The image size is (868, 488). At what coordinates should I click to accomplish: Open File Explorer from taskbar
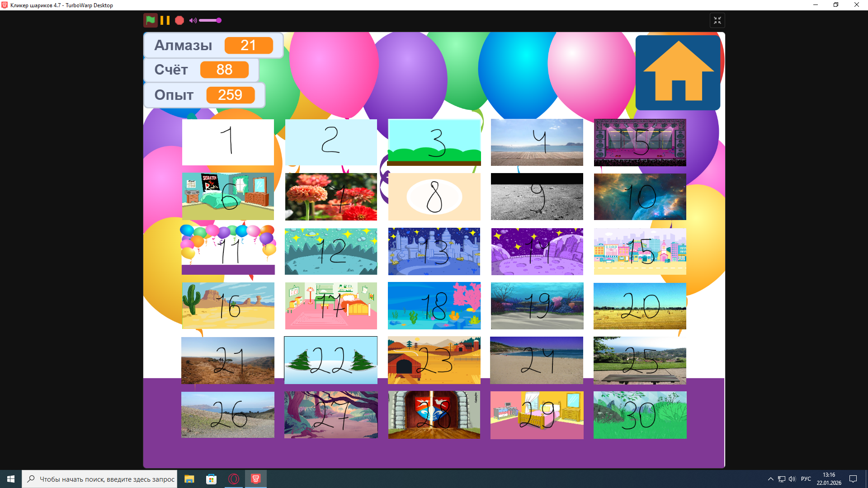click(189, 479)
